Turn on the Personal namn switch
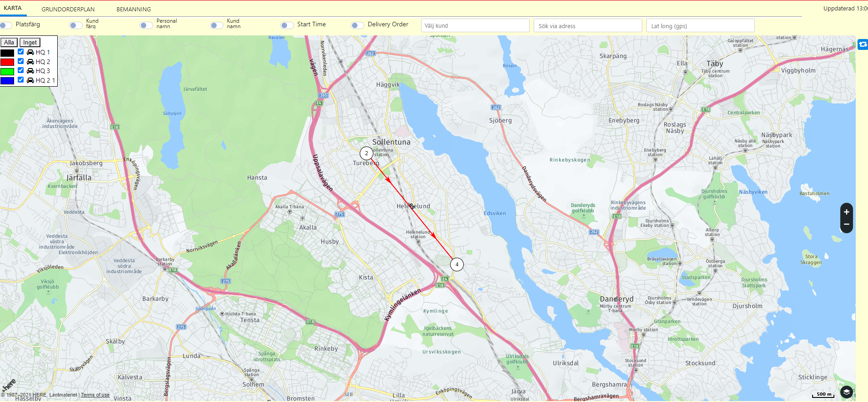The width and height of the screenshot is (868, 402). click(146, 25)
